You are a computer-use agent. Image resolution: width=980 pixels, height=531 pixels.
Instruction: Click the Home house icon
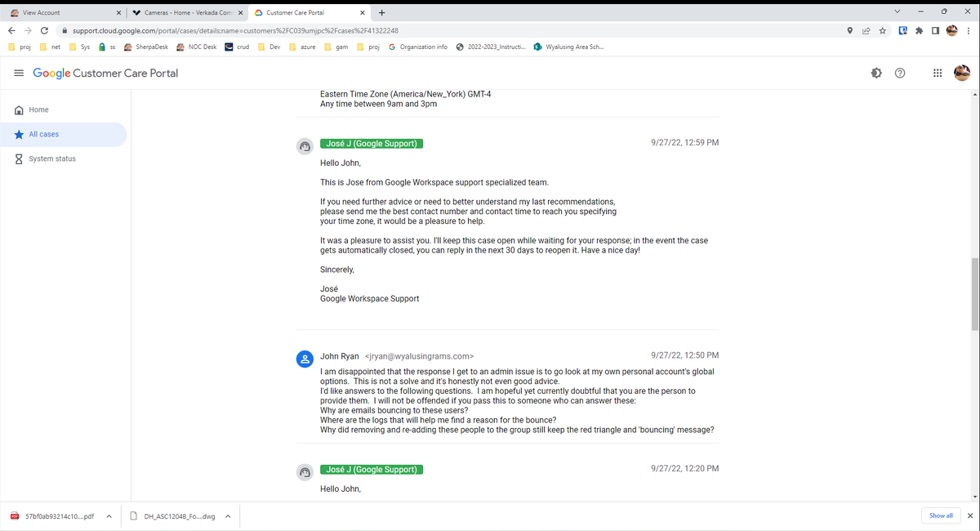[x=19, y=109]
